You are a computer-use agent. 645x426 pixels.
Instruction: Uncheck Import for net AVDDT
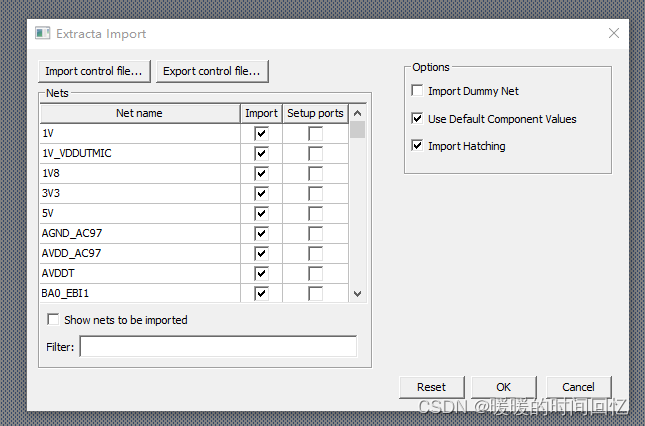point(262,273)
